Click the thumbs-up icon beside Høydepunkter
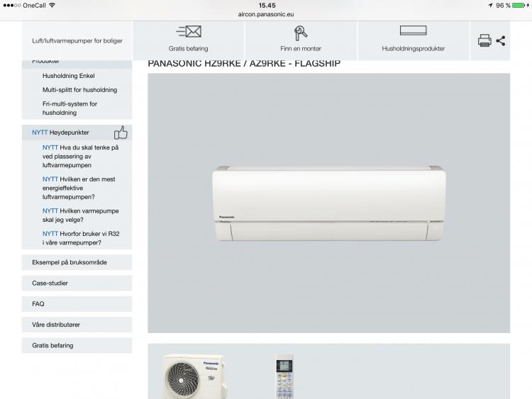This screenshot has height=399, width=532. (121, 133)
